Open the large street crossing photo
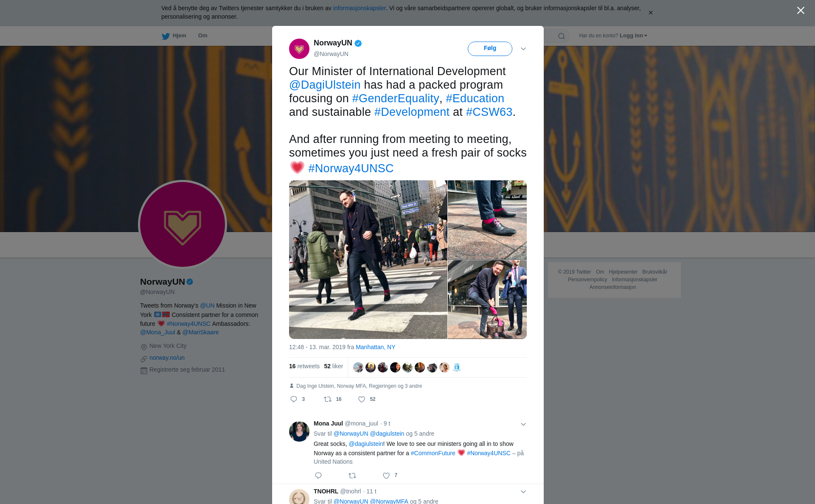The width and height of the screenshot is (815, 504). pyautogui.click(x=368, y=260)
